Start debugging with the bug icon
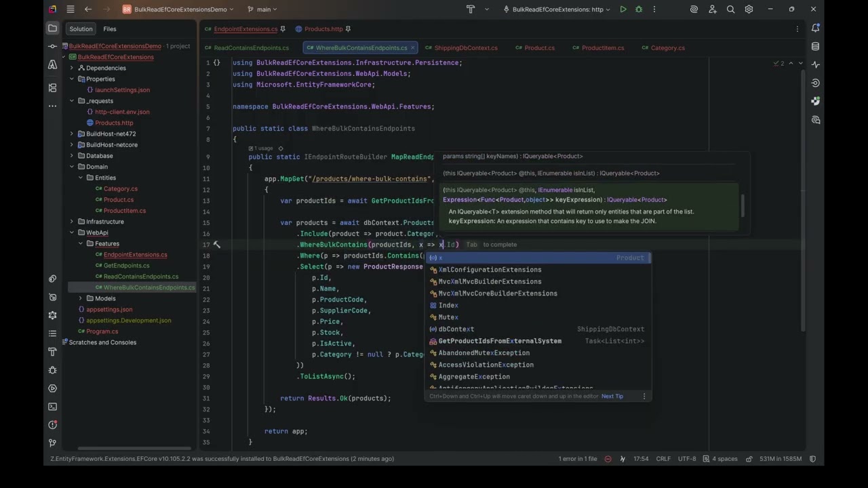This screenshot has width=868, height=488. tap(638, 9)
